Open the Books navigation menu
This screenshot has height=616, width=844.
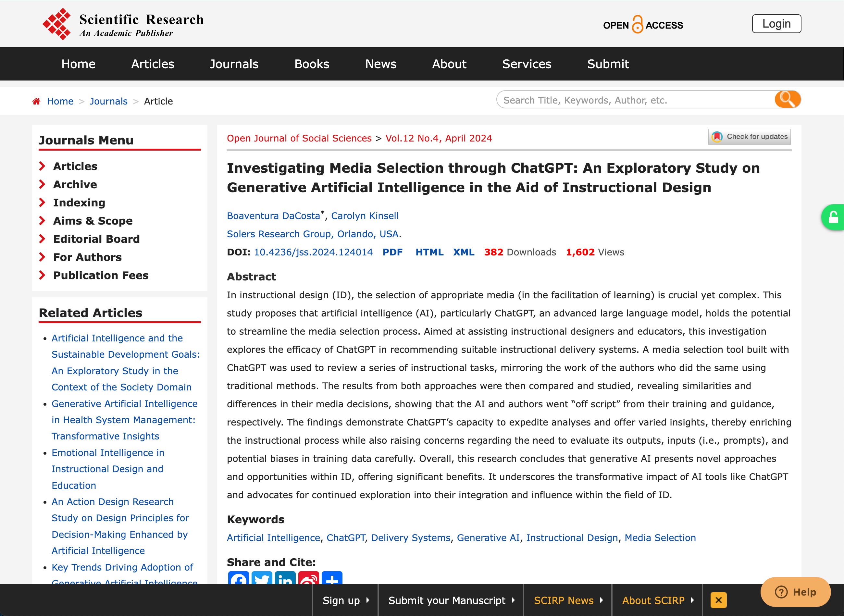point(312,64)
